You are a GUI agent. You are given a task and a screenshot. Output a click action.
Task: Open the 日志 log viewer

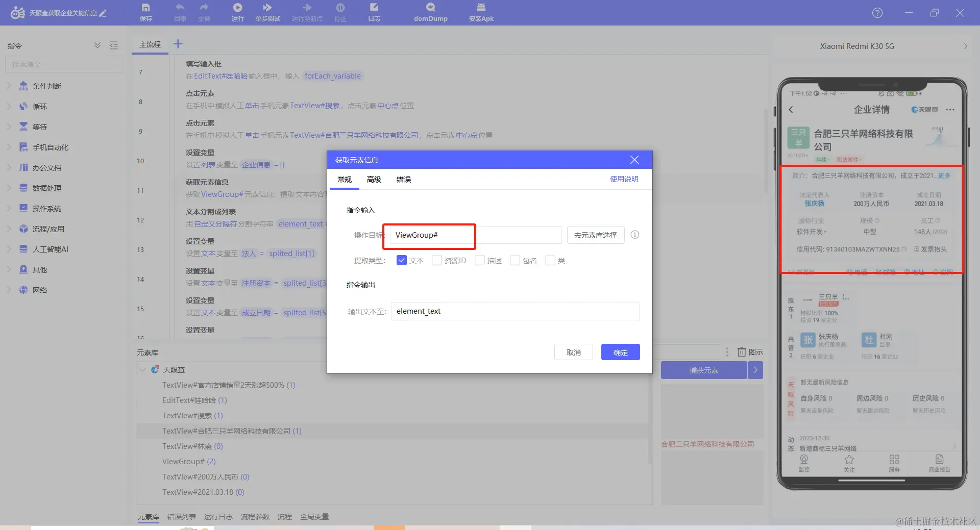pyautogui.click(x=374, y=12)
